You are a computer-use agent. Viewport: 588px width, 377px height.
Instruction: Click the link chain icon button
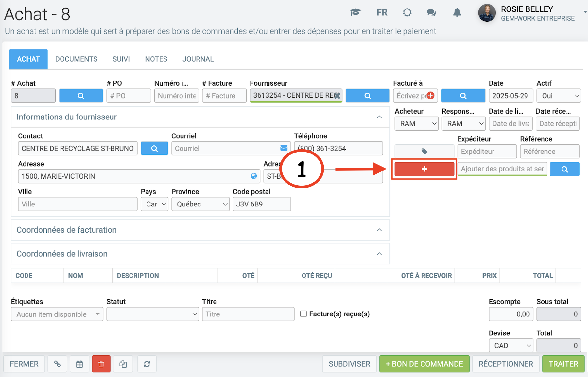click(57, 364)
